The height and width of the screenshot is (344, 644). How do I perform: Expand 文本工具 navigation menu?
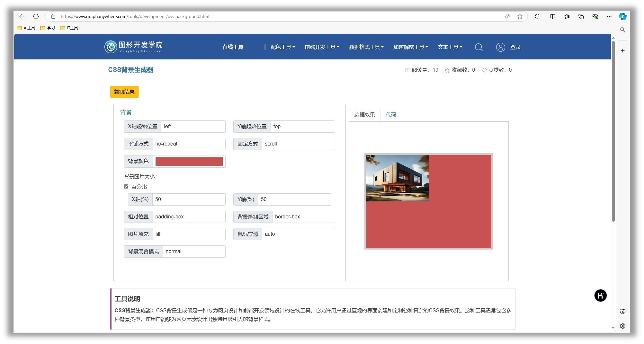point(450,47)
